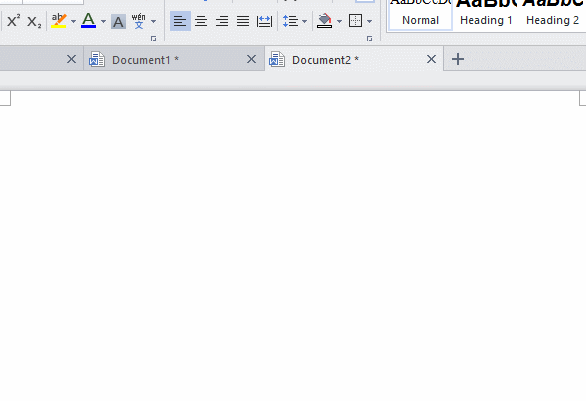Toggle align left for paragraph
This screenshot has height=401, width=586.
[x=180, y=21]
